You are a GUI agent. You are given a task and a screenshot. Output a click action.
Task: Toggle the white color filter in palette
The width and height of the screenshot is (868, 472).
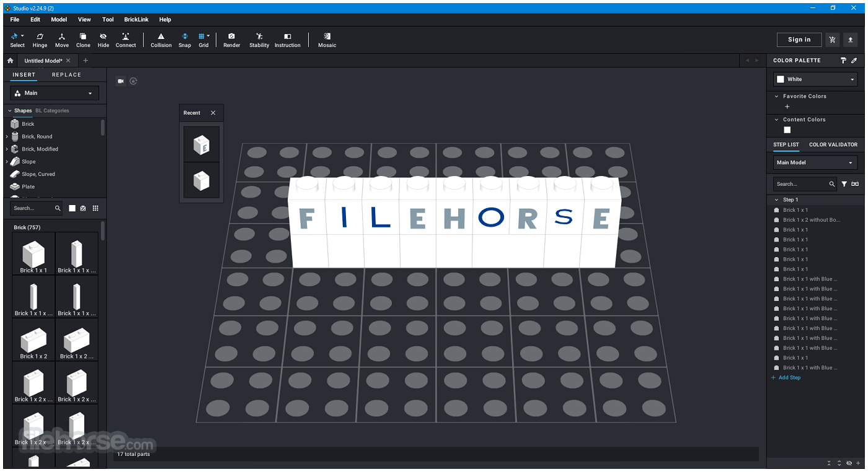pyautogui.click(x=72, y=208)
